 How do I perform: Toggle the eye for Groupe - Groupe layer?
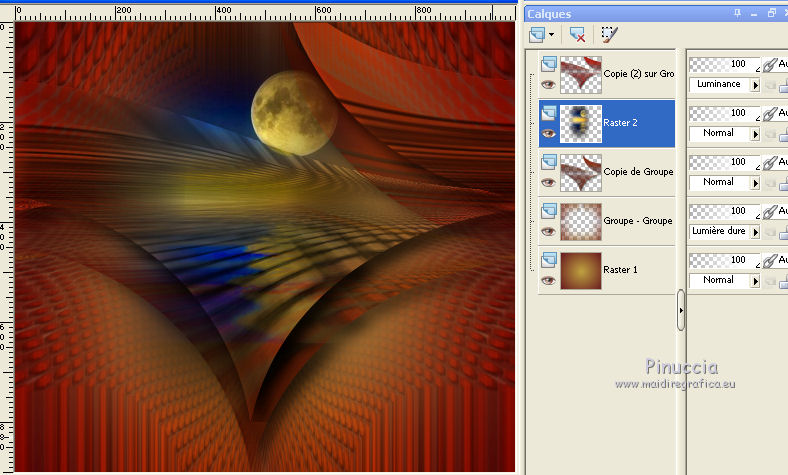[548, 231]
